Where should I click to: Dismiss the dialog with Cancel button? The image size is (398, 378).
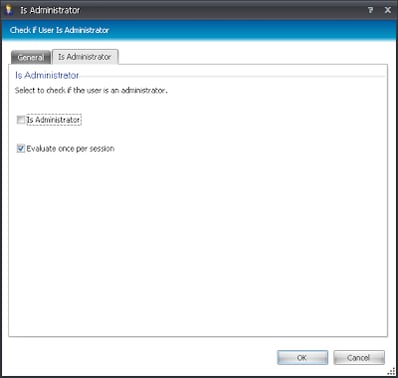359,358
